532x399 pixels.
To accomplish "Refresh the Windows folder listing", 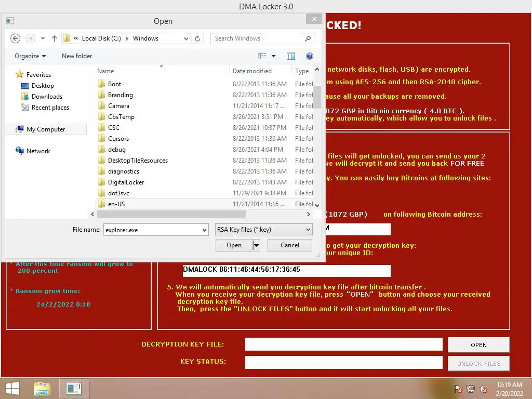I will 197,38.
